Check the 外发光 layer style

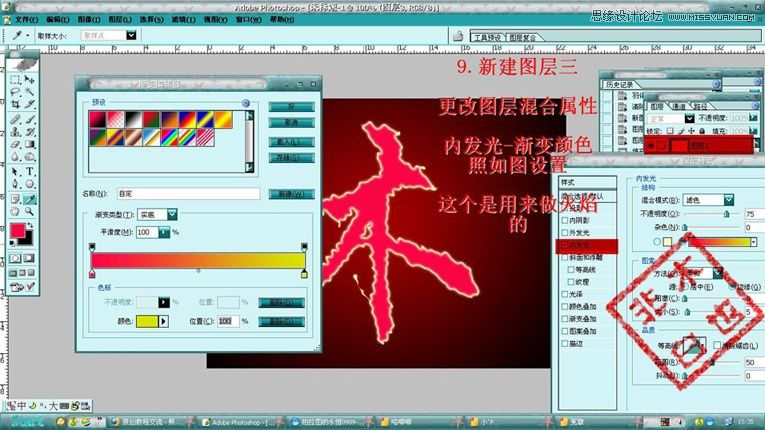click(565, 233)
